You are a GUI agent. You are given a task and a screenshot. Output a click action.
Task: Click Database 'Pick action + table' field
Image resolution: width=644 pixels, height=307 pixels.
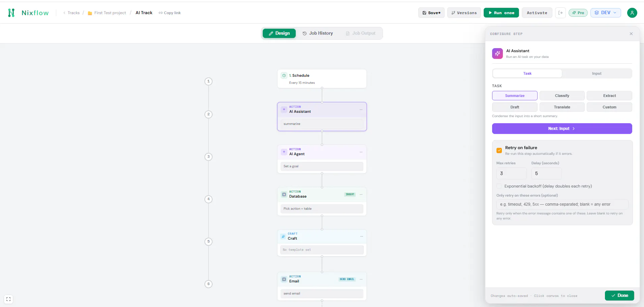[x=322, y=209]
